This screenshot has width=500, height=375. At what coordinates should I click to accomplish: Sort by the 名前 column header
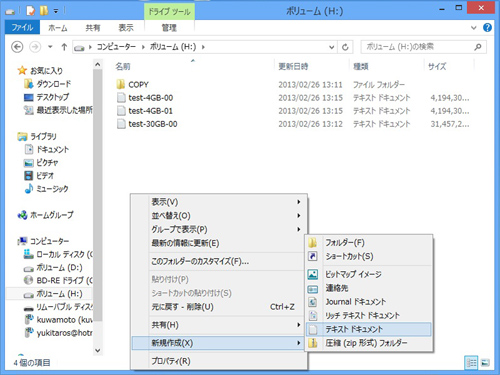(x=123, y=66)
